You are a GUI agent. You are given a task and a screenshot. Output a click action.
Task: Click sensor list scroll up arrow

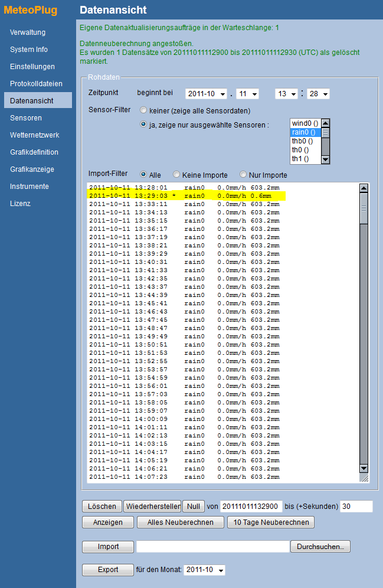coord(325,123)
